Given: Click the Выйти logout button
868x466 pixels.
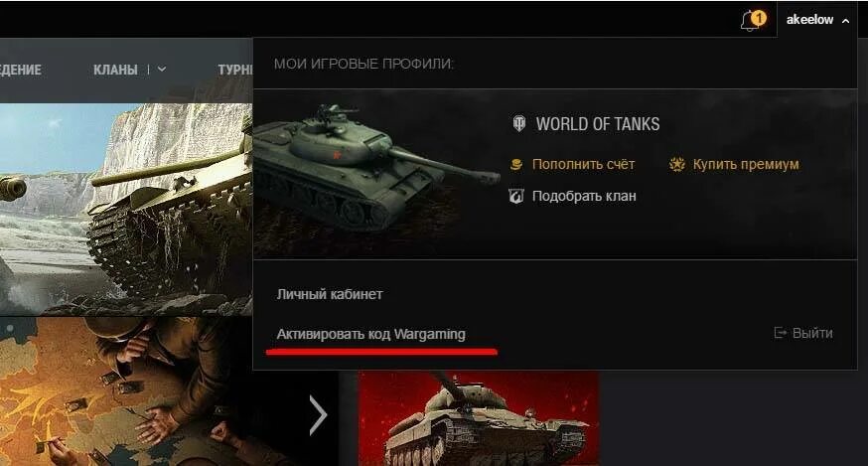Looking at the screenshot, I should click(x=812, y=333).
